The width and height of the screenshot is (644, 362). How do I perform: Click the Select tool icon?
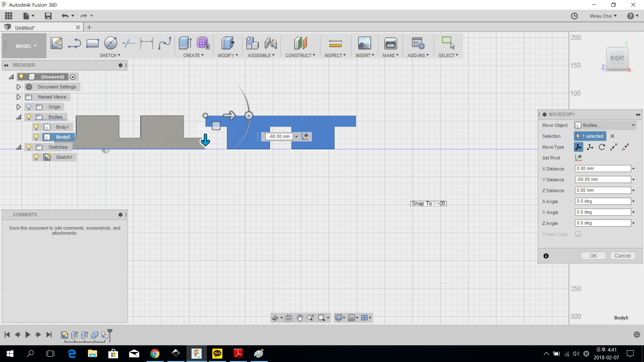[x=448, y=43]
